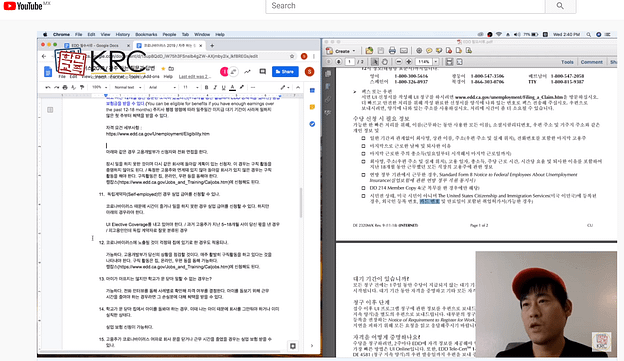
Task: Toggle underline formatting in Docs toolbar
Action: pos(223,87)
